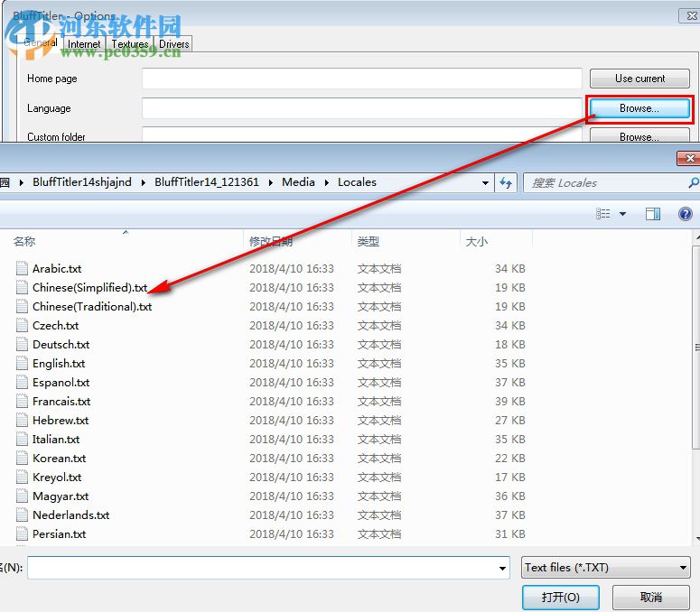This screenshot has height=612, width=700.
Task: Sort by 名称 name column header
Action: [24, 241]
